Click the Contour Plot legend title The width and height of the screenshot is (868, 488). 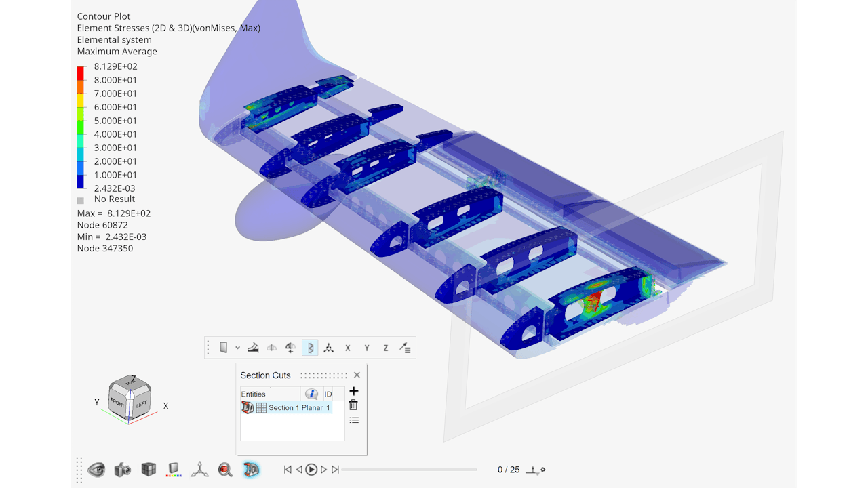(x=104, y=16)
